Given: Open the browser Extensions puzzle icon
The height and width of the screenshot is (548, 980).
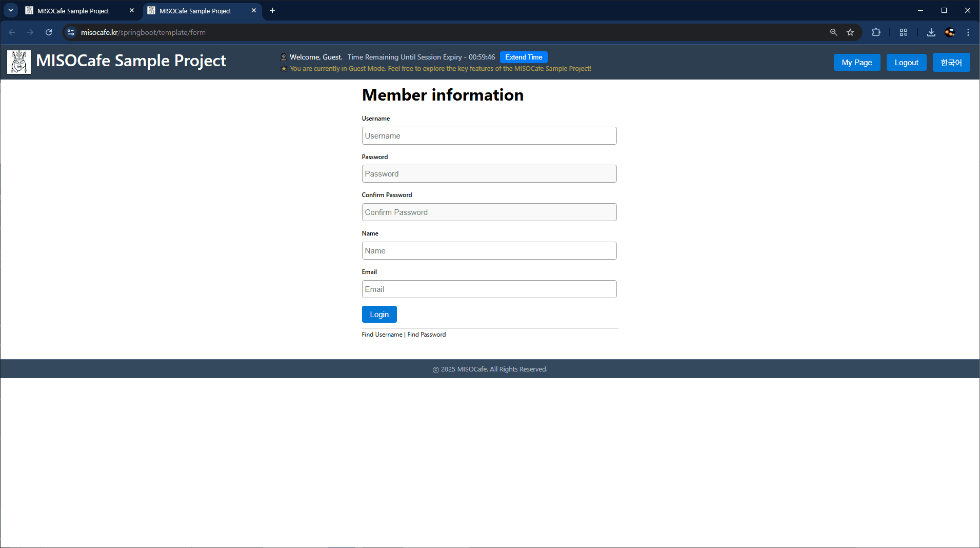Looking at the screenshot, I should tap(876, 32).
